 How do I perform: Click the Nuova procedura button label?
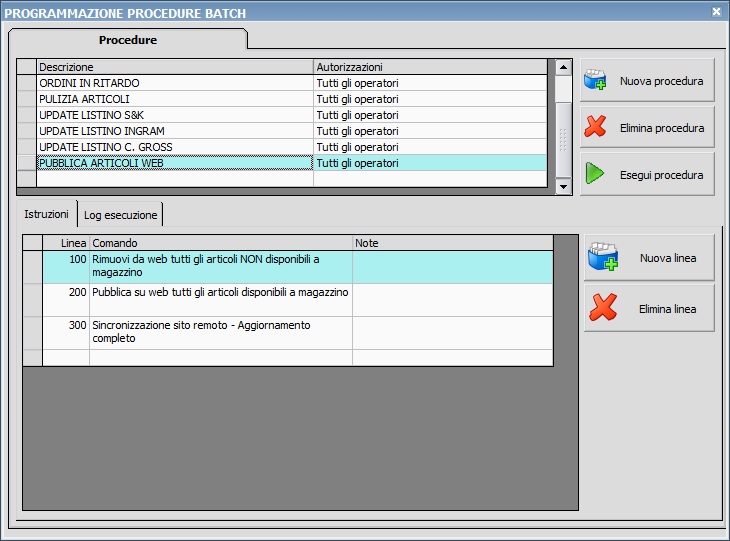[x=662, y=81]
